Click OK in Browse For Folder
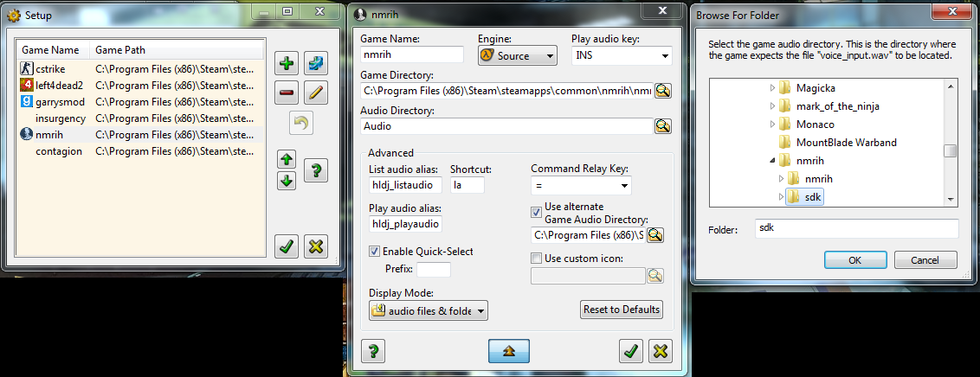 [855, 259]
